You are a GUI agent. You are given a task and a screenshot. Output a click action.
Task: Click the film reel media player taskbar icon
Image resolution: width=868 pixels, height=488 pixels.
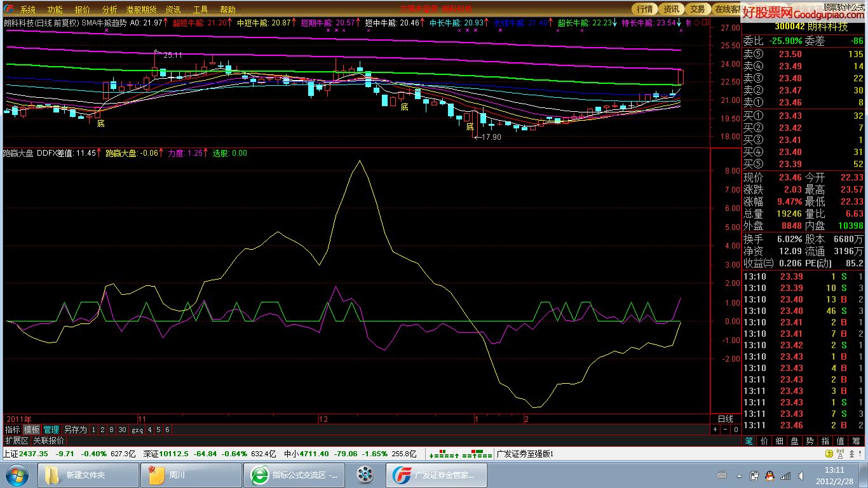[365, 475]
